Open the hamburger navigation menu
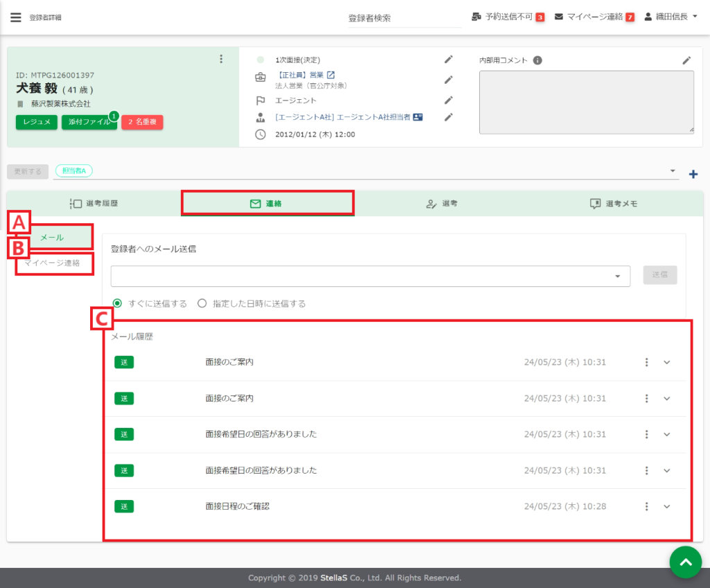 coord(15,17)
